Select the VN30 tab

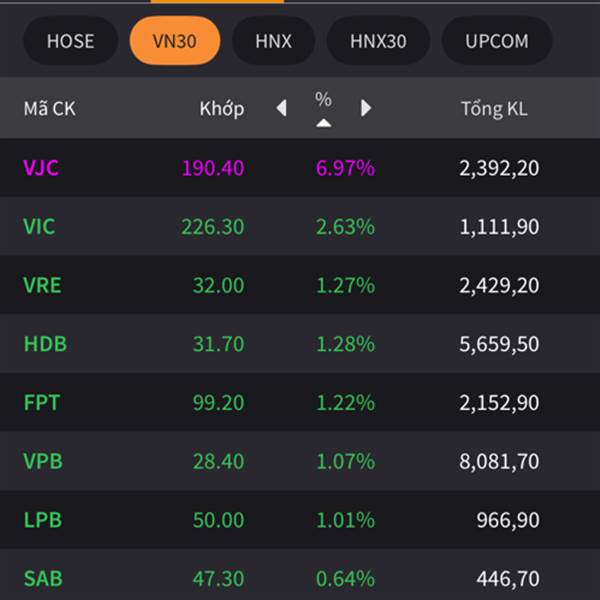174,41
